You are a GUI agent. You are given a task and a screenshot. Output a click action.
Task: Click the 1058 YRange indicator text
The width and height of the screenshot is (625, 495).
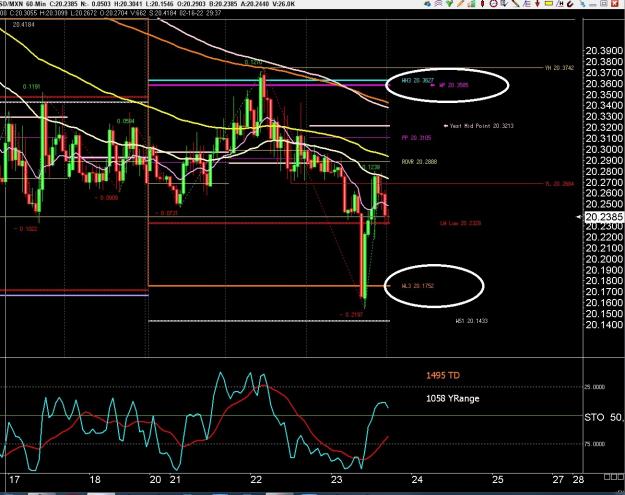pos(453,399)
